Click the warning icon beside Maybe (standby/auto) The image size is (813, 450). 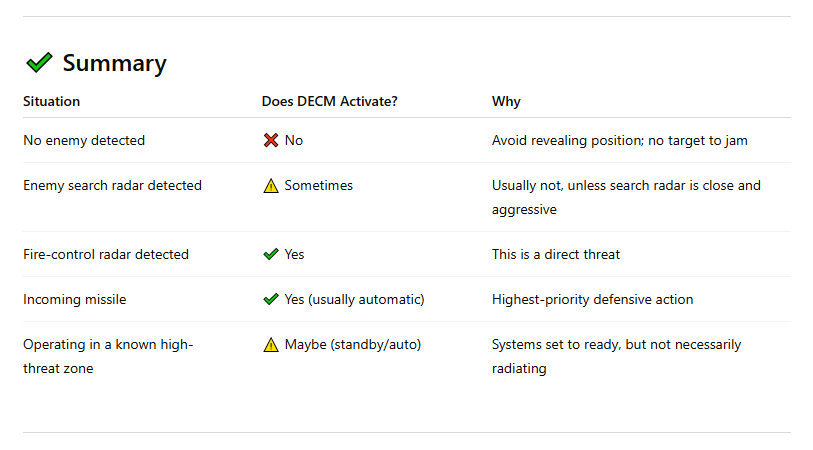click(x=271, y=345)
